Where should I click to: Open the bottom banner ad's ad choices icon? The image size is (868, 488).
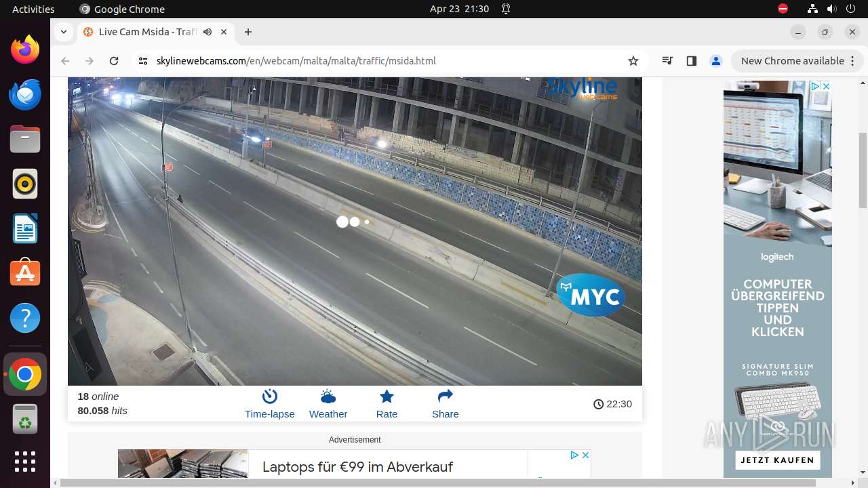[574, 455]
